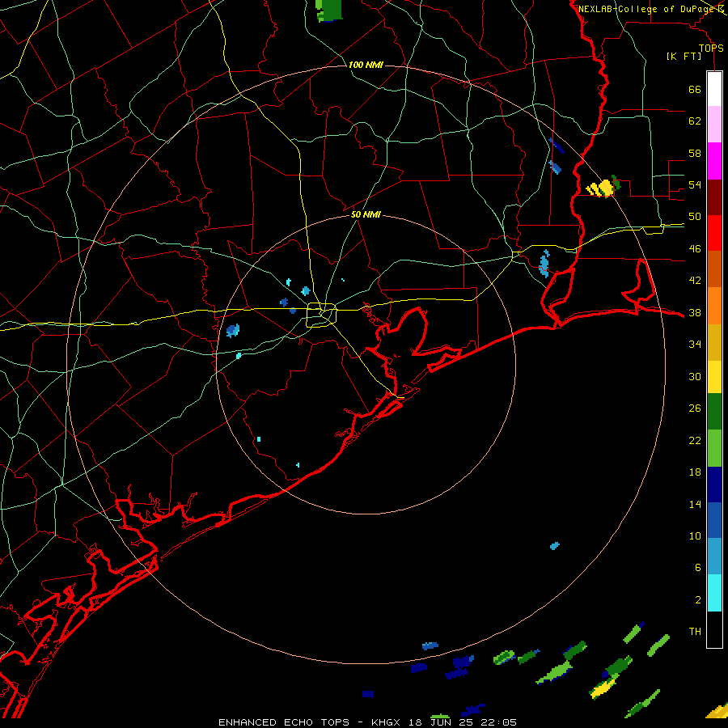
Task: Click the '10' legend value
Action: (x=695, y=536)
